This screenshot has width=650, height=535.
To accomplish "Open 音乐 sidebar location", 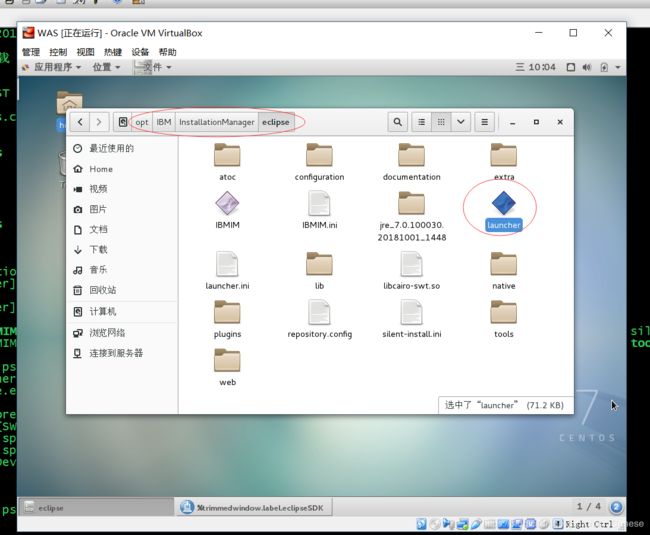I will (x=122, y=270).
